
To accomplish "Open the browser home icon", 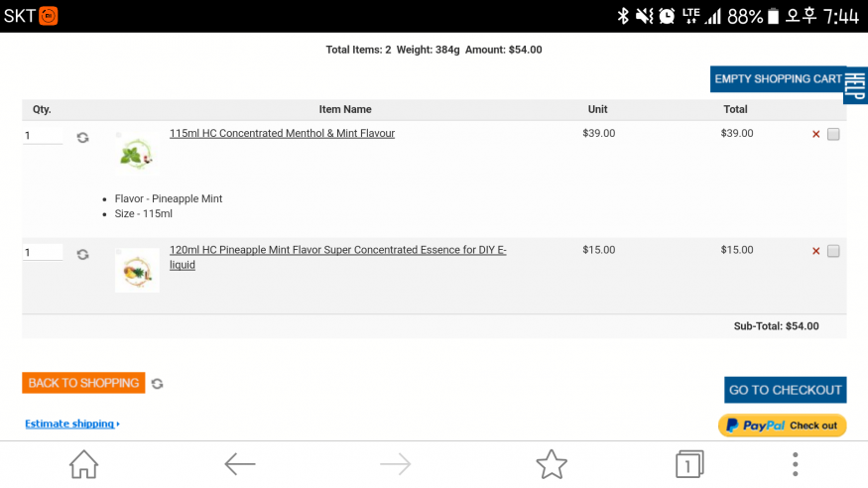I will click(83, 464).
